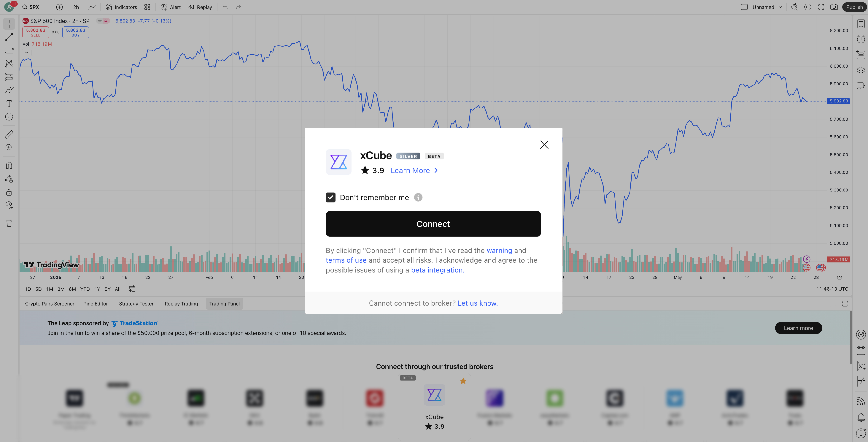Start bar Replay mode
The height and width of the screenshot is (442, 868).
[200, 7]
